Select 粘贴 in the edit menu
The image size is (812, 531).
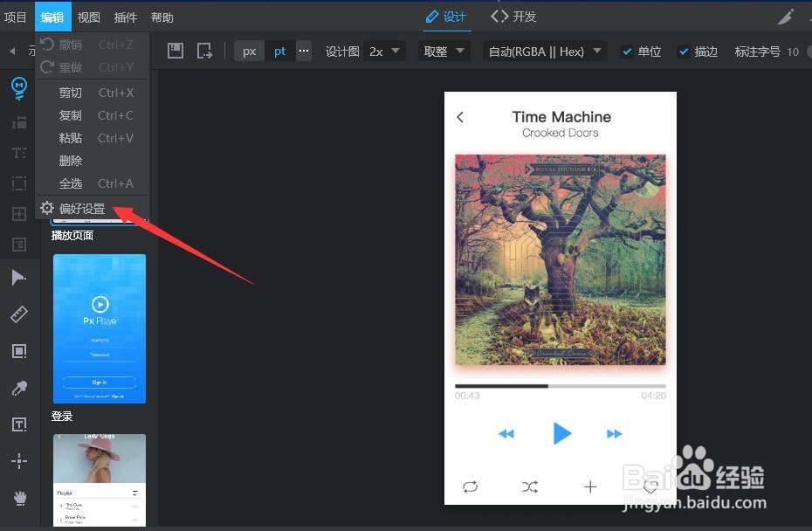(x=93, y=138)
